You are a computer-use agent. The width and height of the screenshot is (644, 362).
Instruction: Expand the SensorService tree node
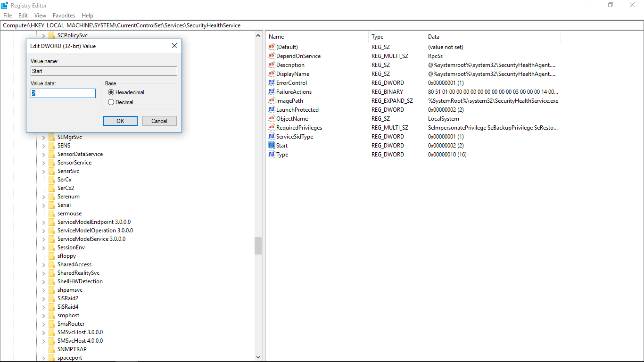tap(43, 163)
